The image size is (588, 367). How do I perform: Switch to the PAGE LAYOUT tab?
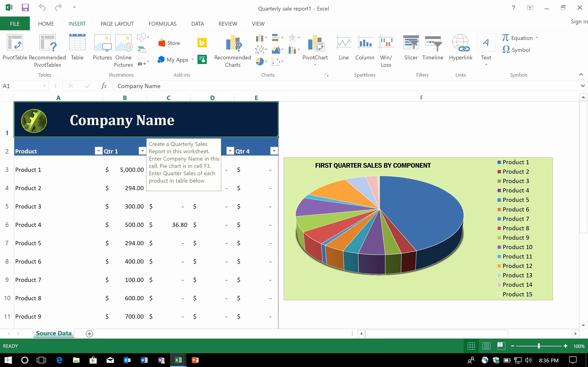(x=117, y=24)
